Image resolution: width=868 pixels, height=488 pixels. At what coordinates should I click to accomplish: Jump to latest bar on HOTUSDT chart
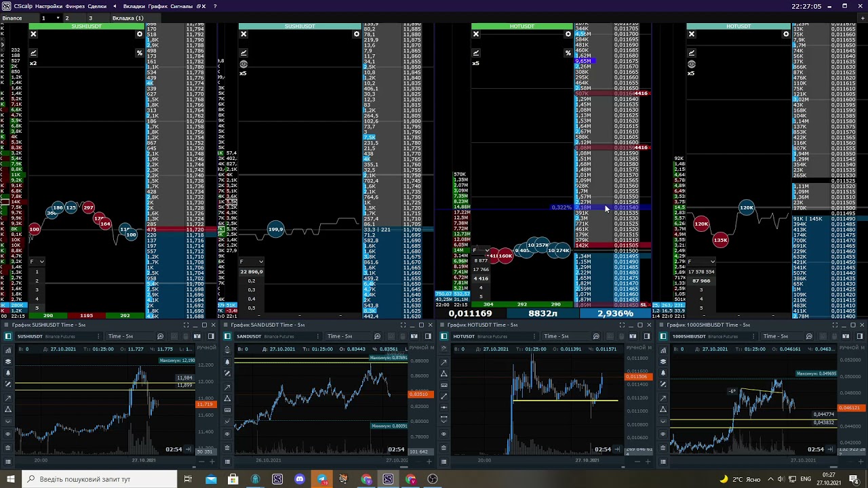[617, 449]
